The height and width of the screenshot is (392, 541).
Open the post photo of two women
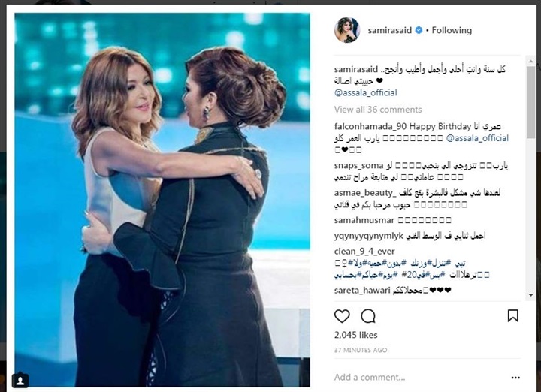[x=162, y=200]
